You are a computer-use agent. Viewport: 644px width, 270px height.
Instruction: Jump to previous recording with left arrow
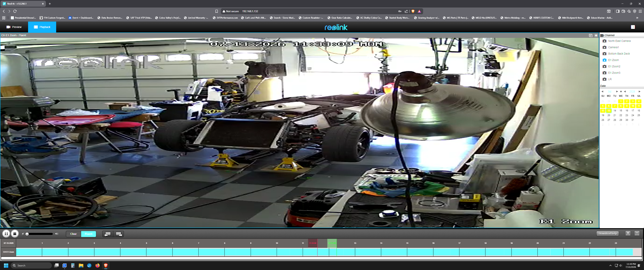[108, 234]
